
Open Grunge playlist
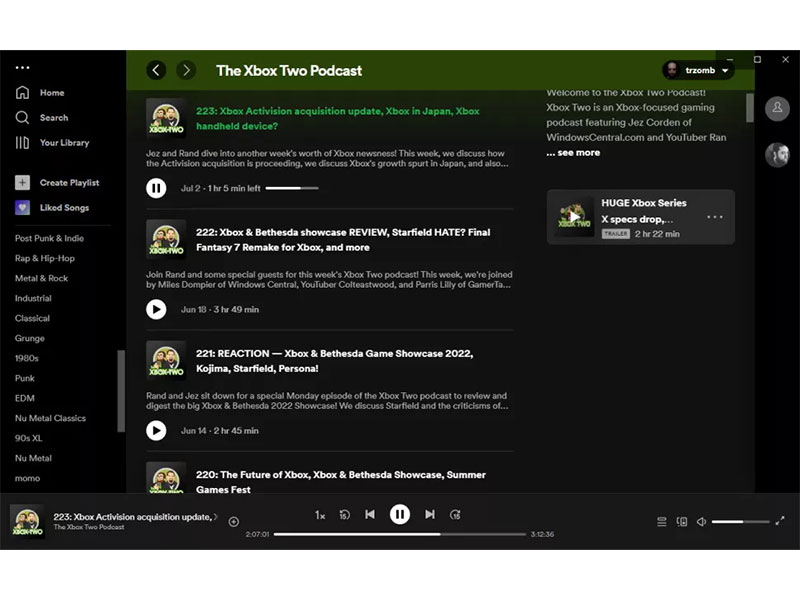point(30,338)
